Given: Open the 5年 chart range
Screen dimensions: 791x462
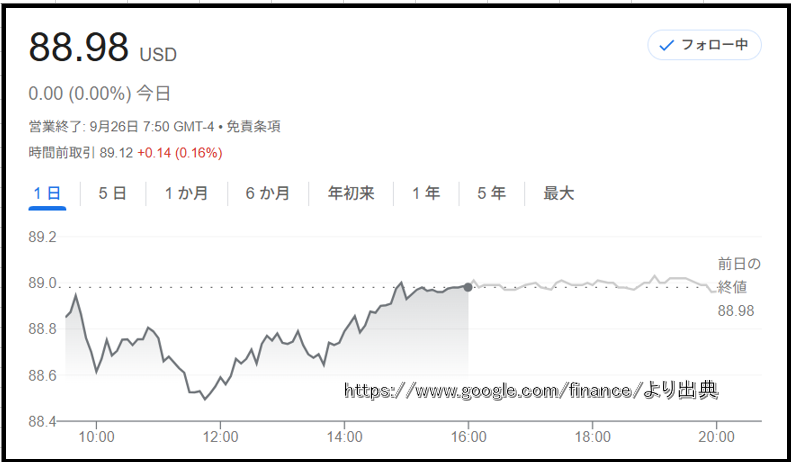Looking at the screenshot, I should (491, 194).
